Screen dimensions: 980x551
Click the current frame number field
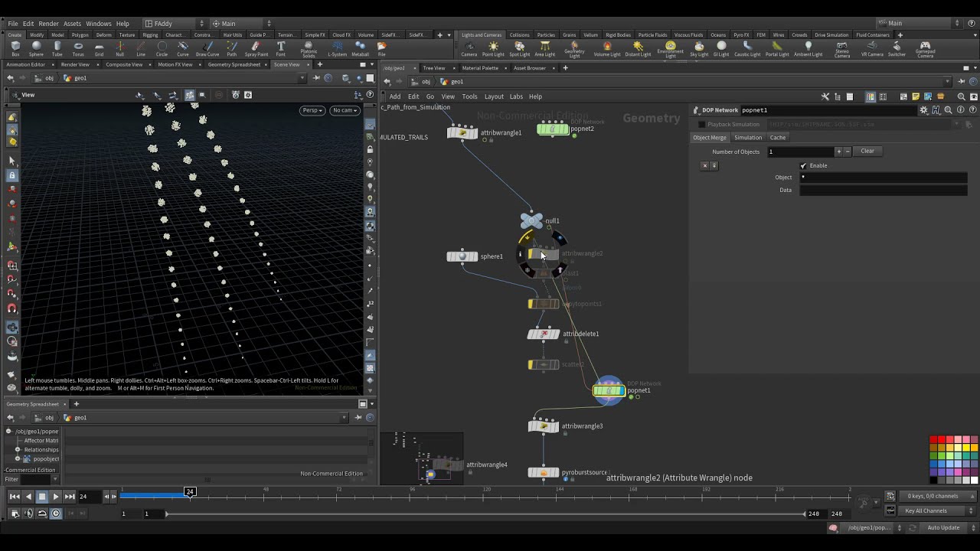tap(90, 497)
